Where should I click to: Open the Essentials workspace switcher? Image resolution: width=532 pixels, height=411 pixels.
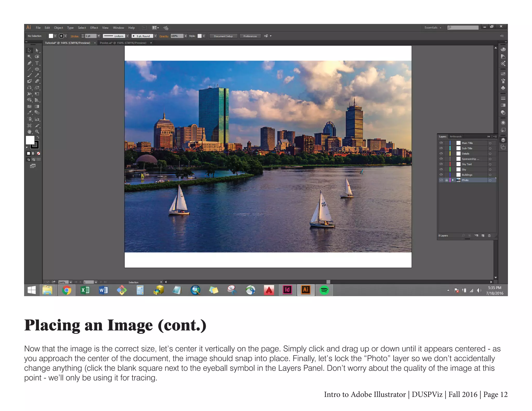433,28
